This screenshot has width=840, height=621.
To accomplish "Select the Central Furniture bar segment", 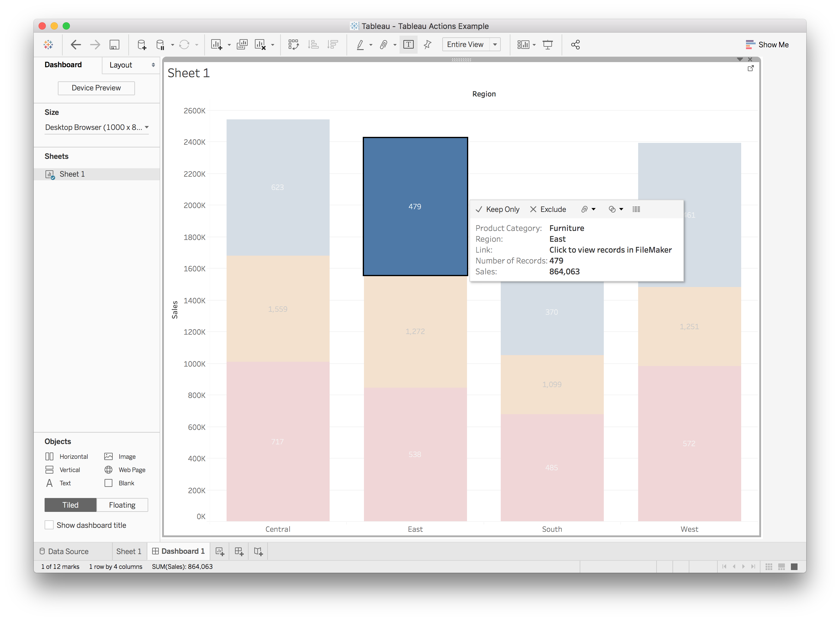I will [x=277, y=187].
